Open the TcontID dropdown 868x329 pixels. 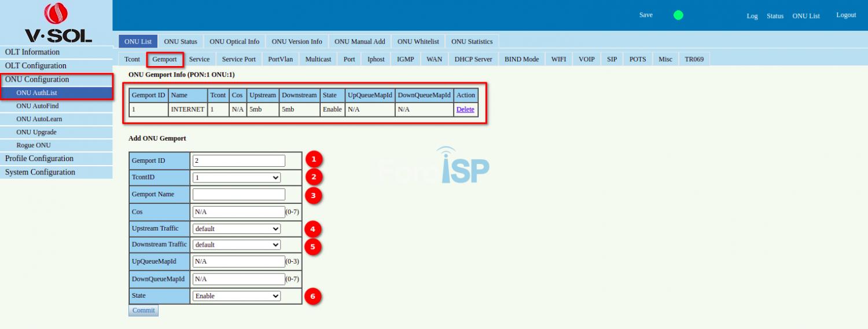tap(236, 178)
